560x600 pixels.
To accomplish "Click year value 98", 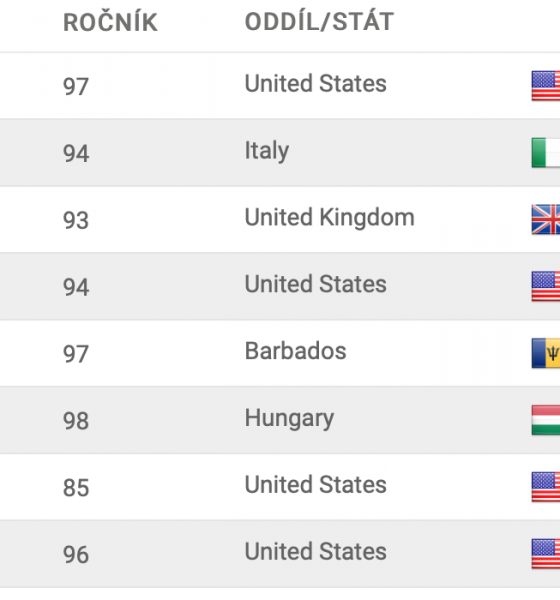I will coord(76,421).
